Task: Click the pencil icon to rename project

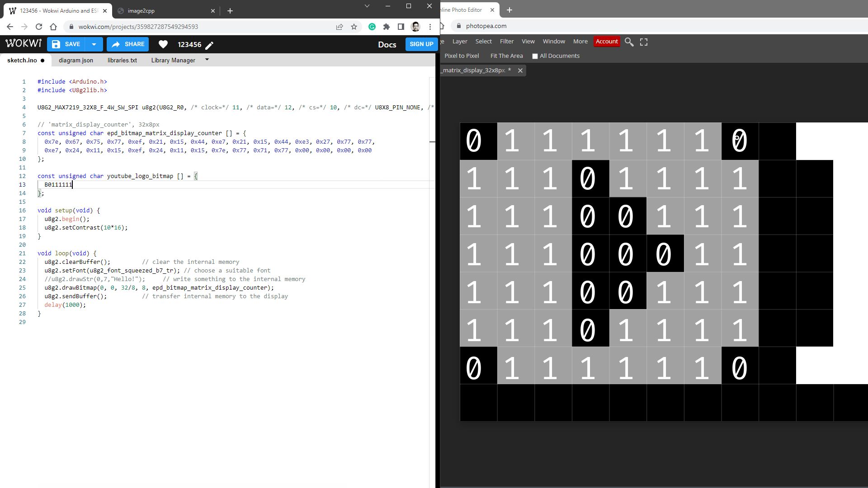Action: pyautogui.click(x=209, y=45)
